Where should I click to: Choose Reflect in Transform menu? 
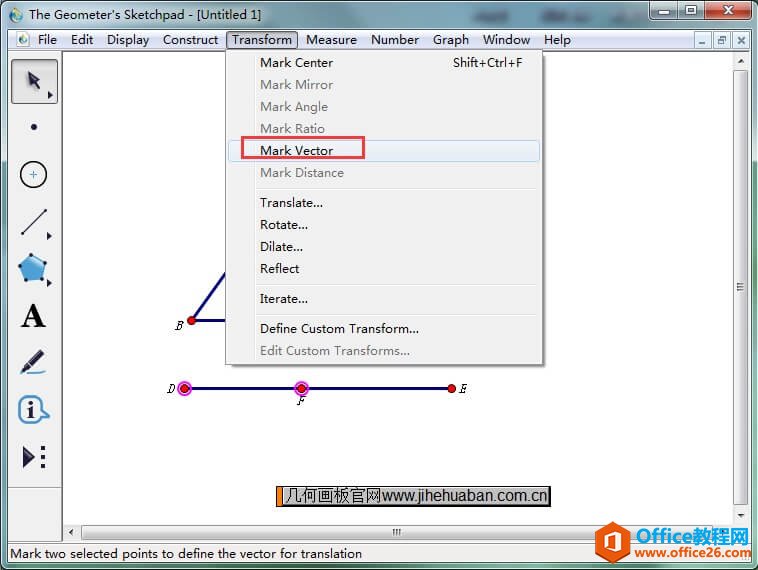384,269
